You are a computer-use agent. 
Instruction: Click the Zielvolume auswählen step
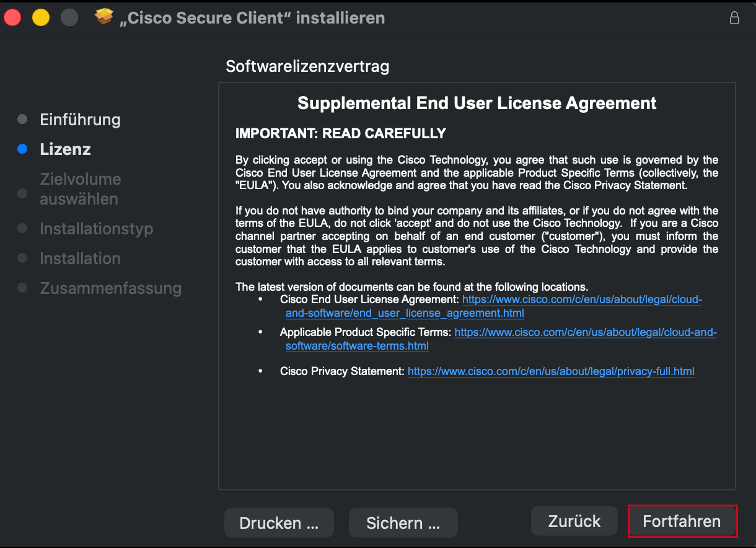tap(81, 189)
